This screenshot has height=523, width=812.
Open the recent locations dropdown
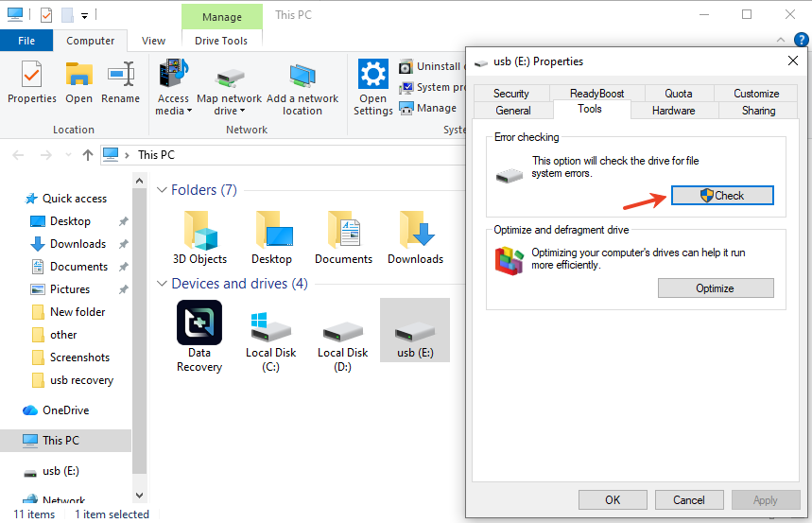click(68, 155)
